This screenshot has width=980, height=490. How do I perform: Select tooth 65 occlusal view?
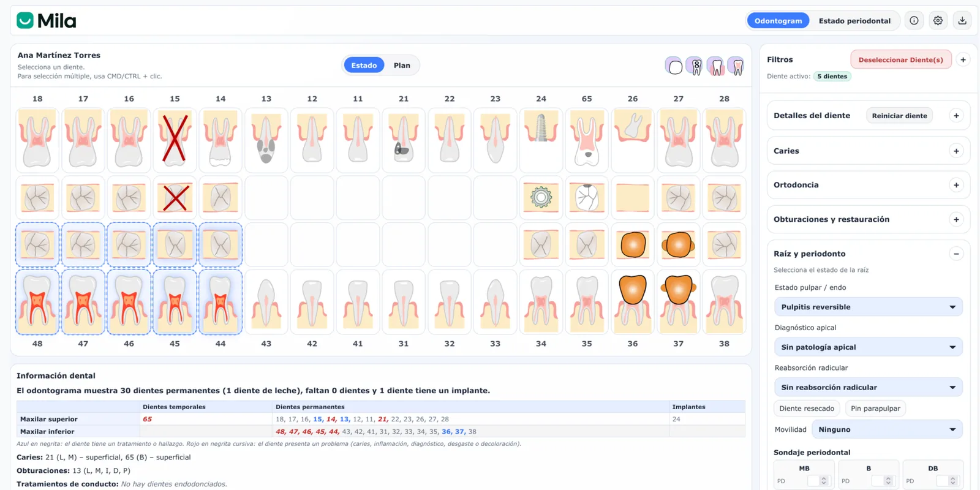pyautogui.click(x=587, y=198)
